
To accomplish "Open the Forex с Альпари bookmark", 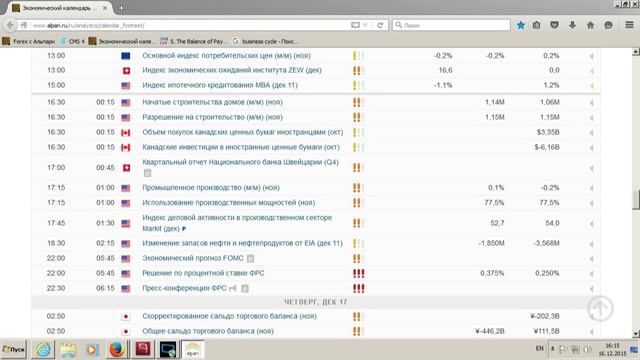I will point(29,41).
